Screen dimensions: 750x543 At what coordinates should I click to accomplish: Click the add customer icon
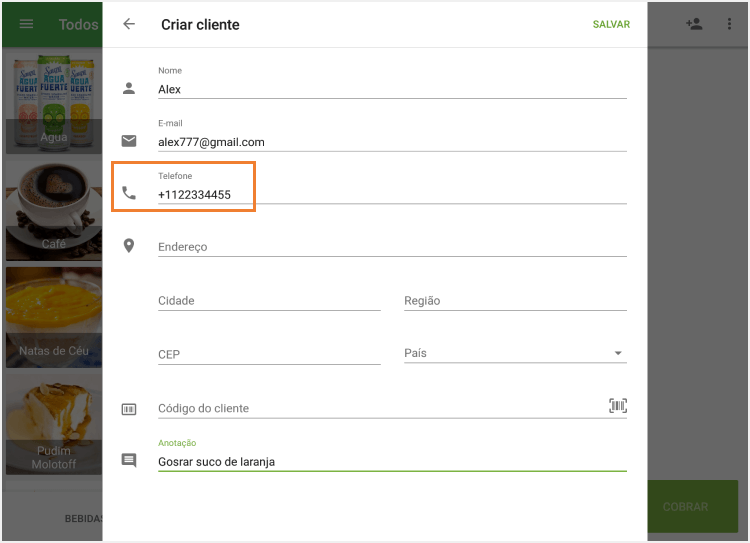694,24
